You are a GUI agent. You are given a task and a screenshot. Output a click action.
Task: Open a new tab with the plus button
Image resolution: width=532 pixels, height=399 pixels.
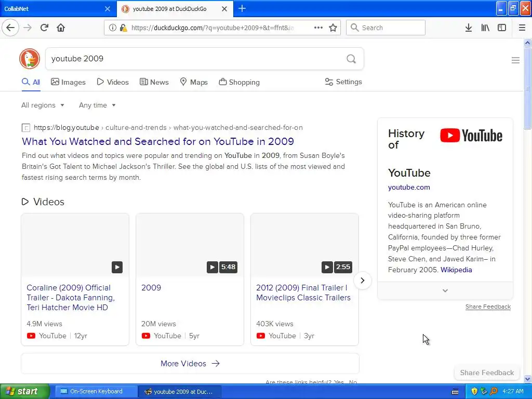pos(242,8)
